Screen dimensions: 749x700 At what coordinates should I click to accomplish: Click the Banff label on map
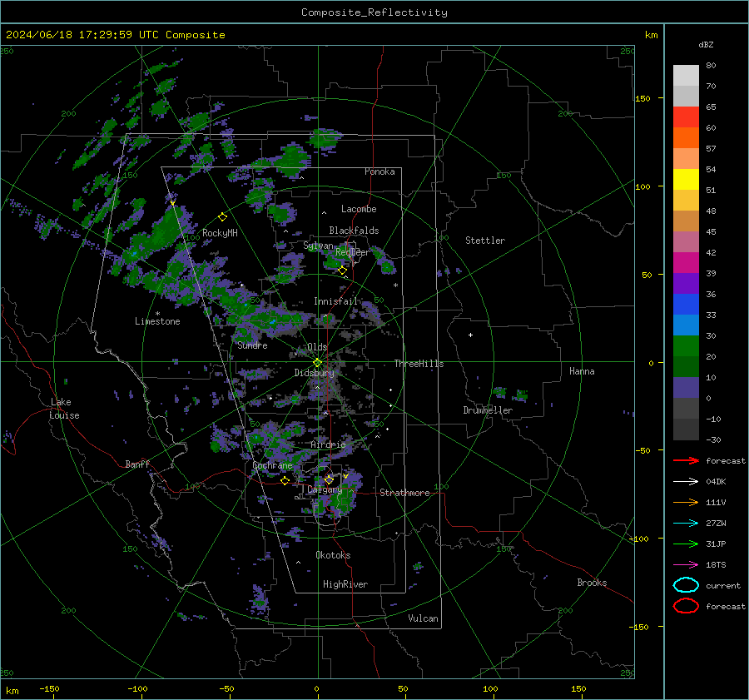pos(137,464)
